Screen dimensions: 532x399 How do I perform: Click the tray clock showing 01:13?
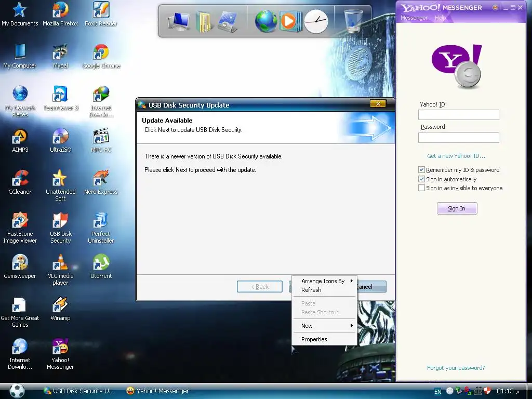tap(505, 391)
